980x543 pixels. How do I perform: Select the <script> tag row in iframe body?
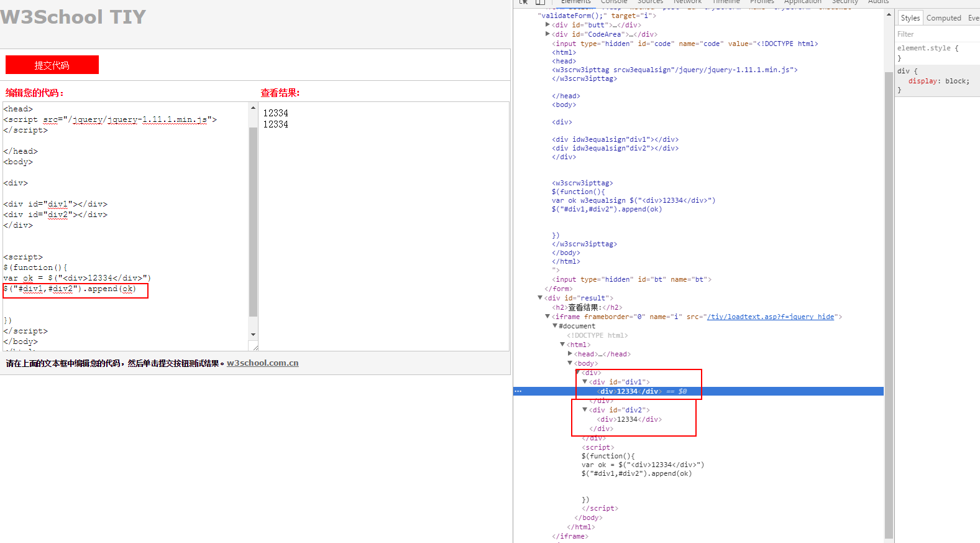[x=598, y=447]
